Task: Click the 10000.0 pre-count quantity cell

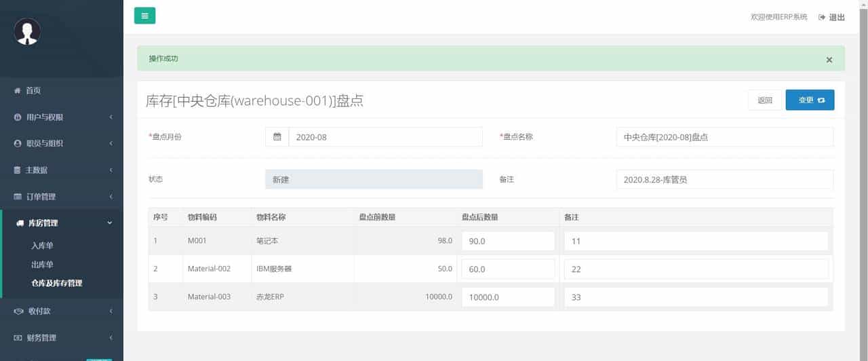Action: (x=406, y=297)
